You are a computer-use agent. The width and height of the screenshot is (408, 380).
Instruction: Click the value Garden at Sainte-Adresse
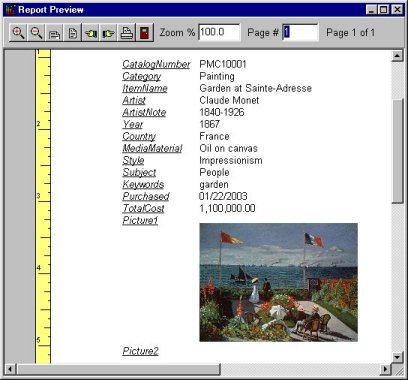click(x=255, y=88)
